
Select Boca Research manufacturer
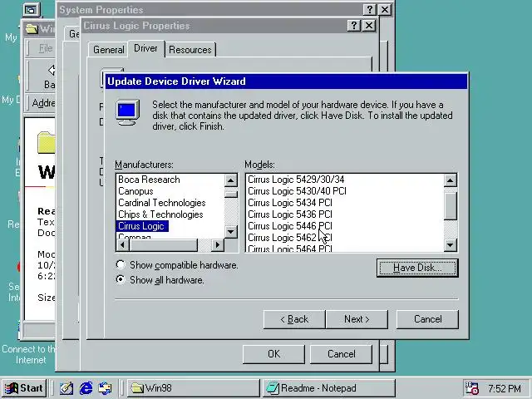coord(149,180)
